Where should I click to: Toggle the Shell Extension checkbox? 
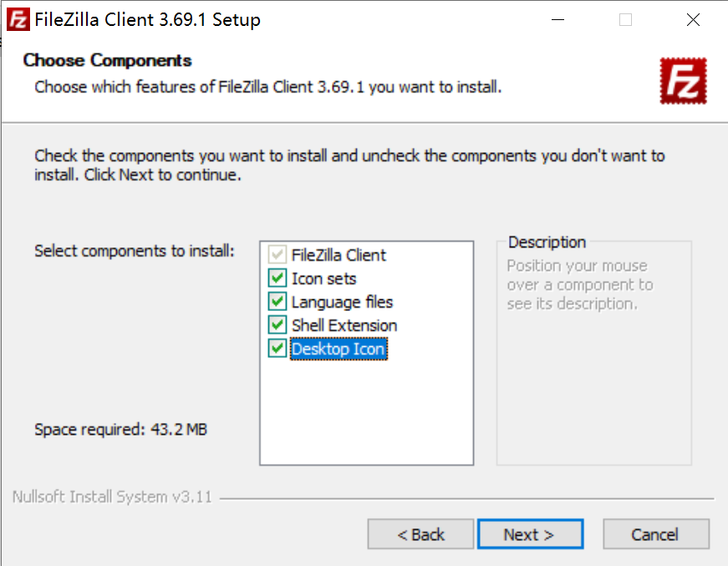277,325
